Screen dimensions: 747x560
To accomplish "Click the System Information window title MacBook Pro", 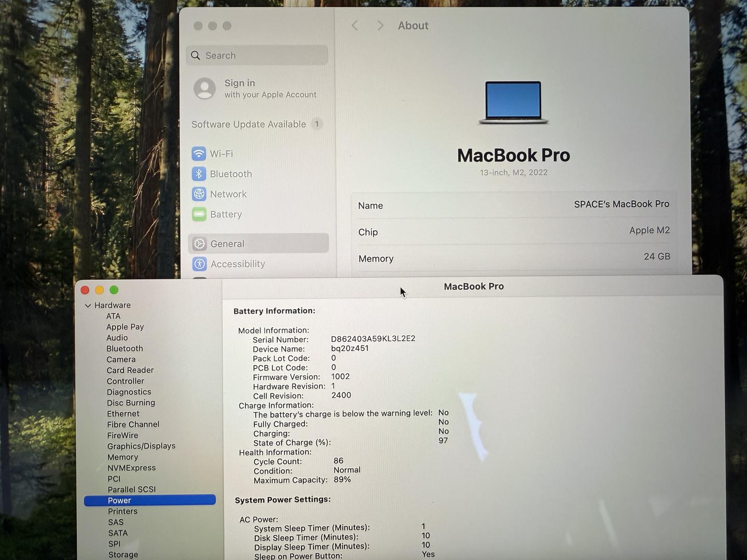I will point(474,286).
